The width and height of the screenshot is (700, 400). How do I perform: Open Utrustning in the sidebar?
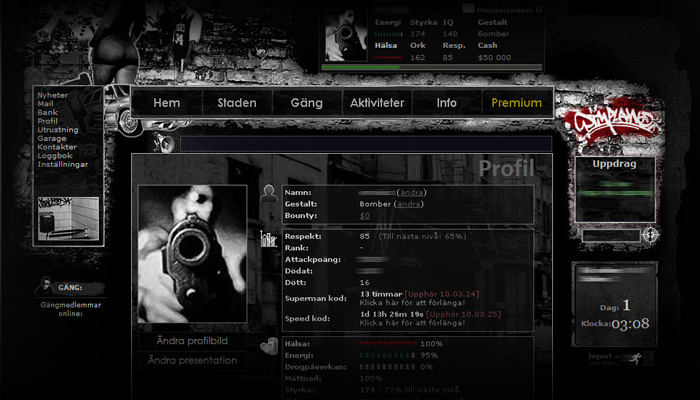point(57,130)
